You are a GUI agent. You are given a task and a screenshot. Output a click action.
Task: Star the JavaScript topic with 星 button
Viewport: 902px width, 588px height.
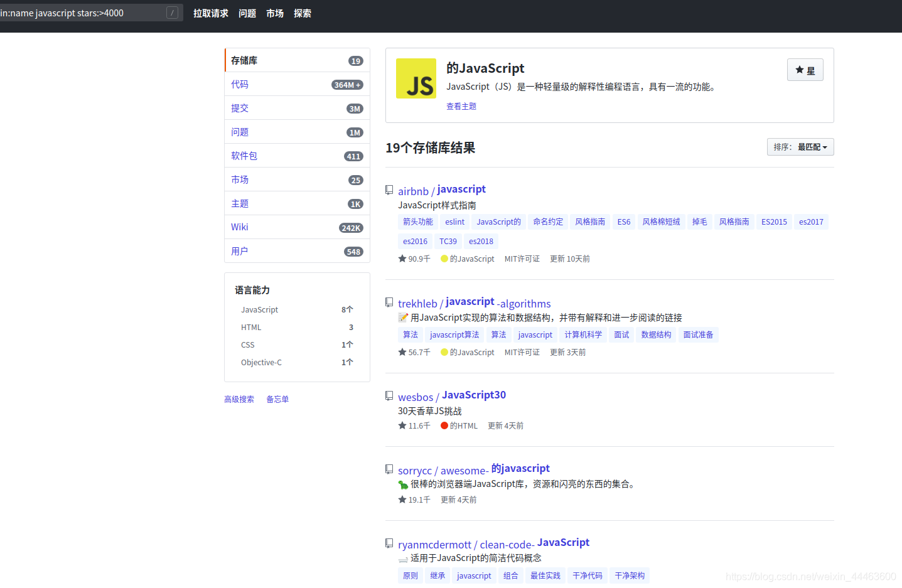pos(805,70)
